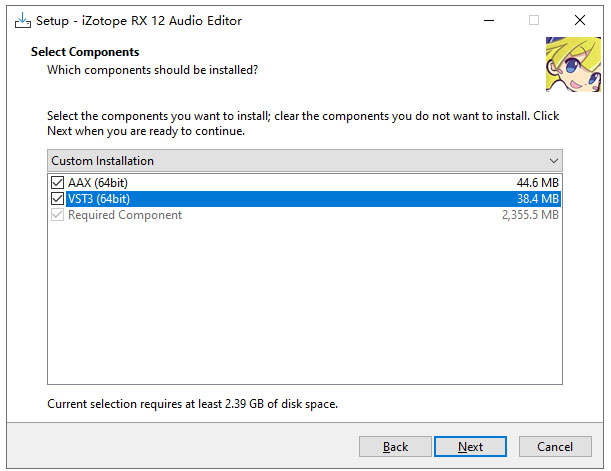
Task: Select the AAX (64bit) component row
Action: coord(305,183)
